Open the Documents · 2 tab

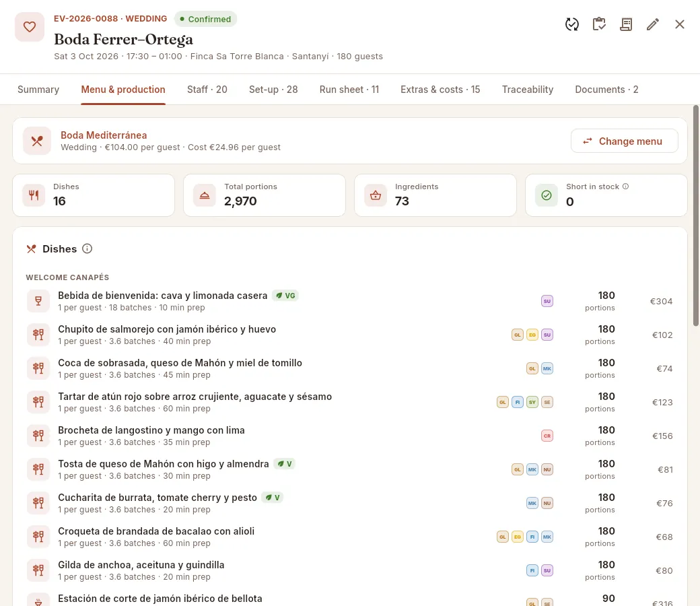click(606, 90)
